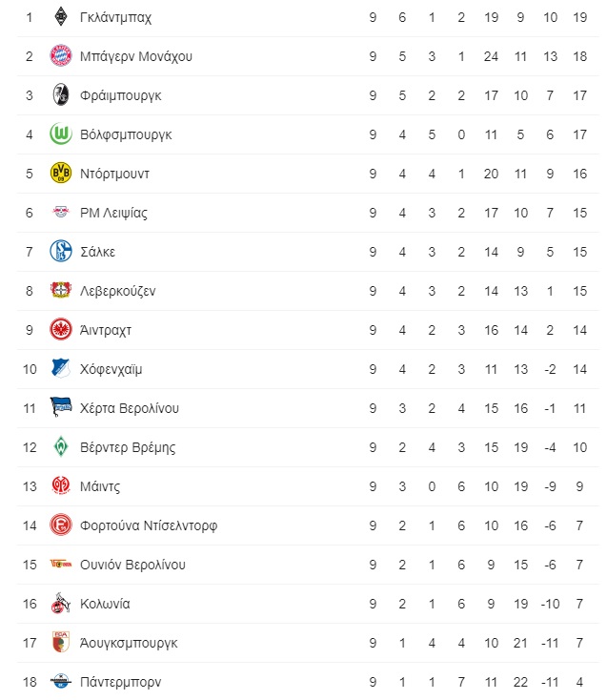Click the Köln goat crest
The height and width of the screenshot is (700, 607).
[x=61, y=603]
